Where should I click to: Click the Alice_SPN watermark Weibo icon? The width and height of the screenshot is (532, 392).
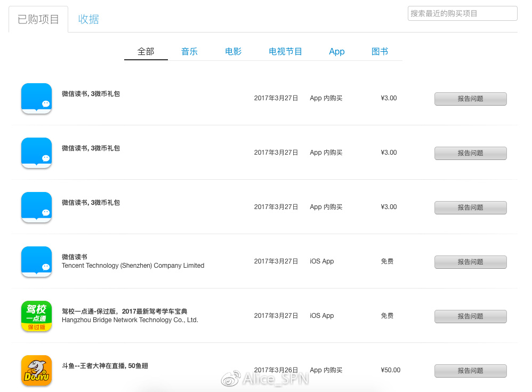click(x=229, y=377)
